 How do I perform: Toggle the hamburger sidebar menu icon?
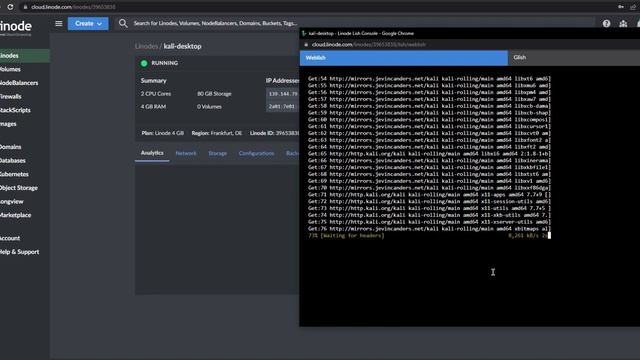(x=59, y=23)
